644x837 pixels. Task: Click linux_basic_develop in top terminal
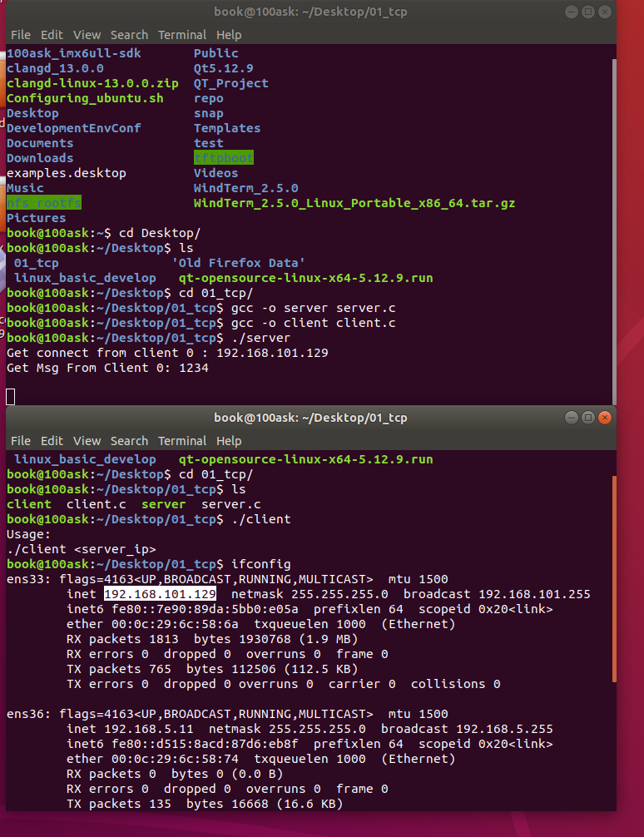coord(85,278)
